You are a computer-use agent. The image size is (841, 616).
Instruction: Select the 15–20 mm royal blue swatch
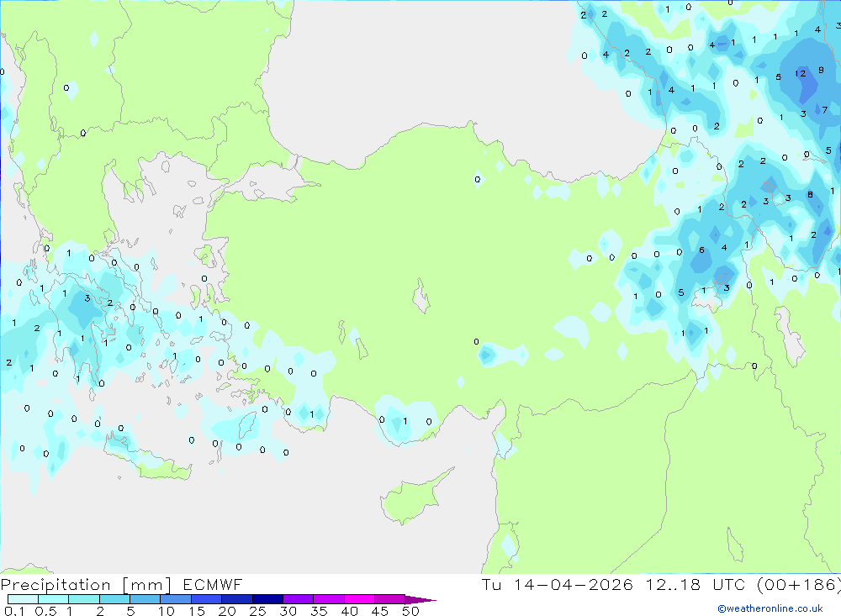pos(206,599)
